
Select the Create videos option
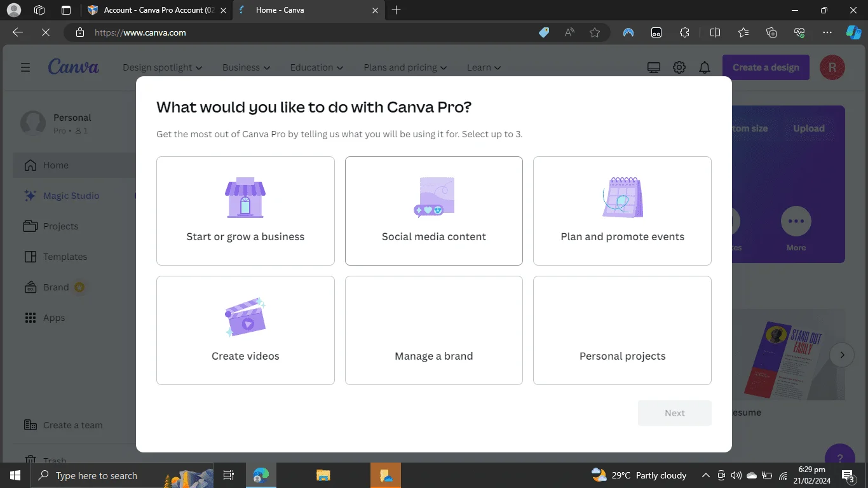coord(245,330)
